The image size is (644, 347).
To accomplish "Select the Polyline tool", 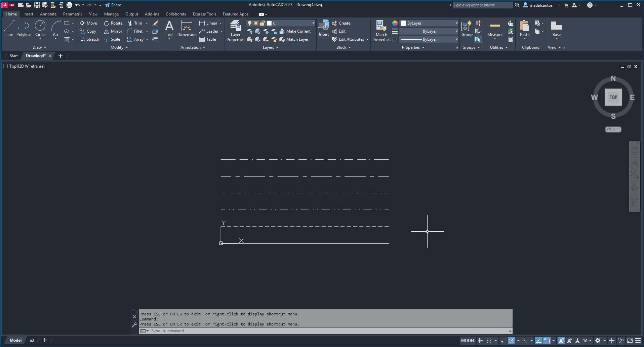I will pyautogui.click(x=24, y=28).
